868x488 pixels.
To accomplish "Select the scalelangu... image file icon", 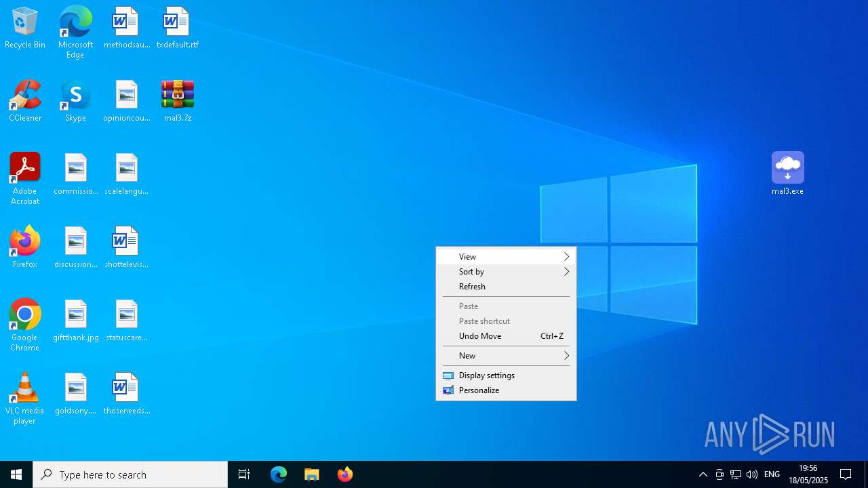I will tap(127, 175).
